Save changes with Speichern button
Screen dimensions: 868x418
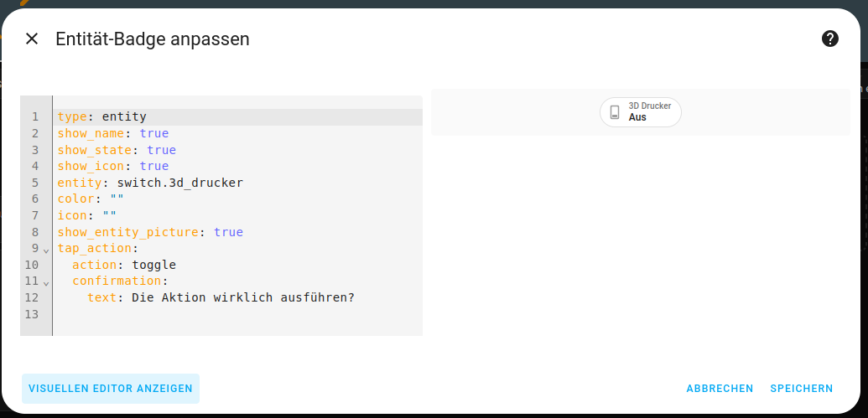(x=801, y=389)
